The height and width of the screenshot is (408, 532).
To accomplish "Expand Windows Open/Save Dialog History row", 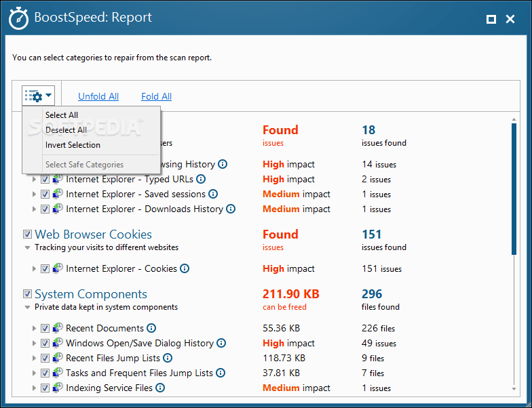I will point(34,343).
